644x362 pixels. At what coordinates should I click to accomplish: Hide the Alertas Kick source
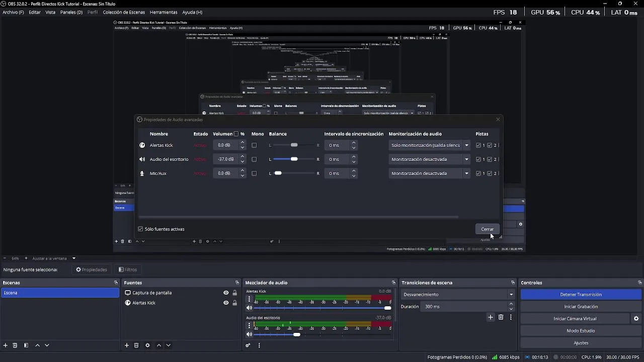pos(226,303)
